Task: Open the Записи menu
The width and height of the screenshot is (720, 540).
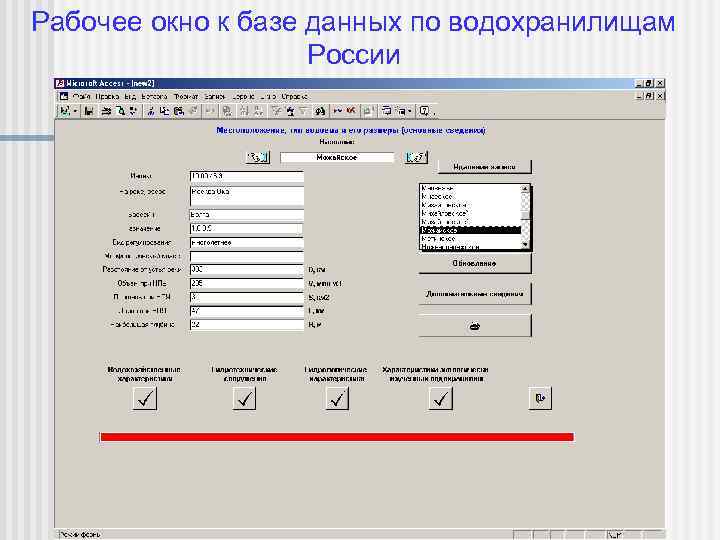Action: [x=214, y=97]
